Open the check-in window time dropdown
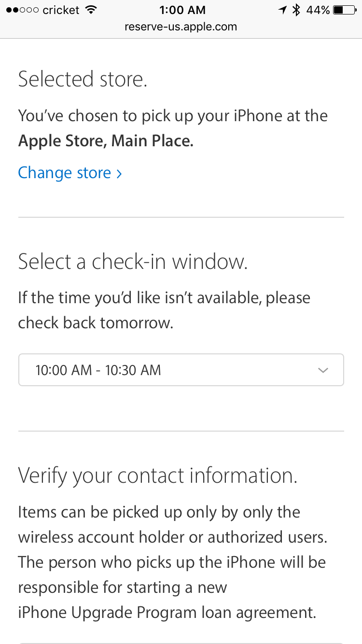This screenshot has height=644, width=362. 181,370
